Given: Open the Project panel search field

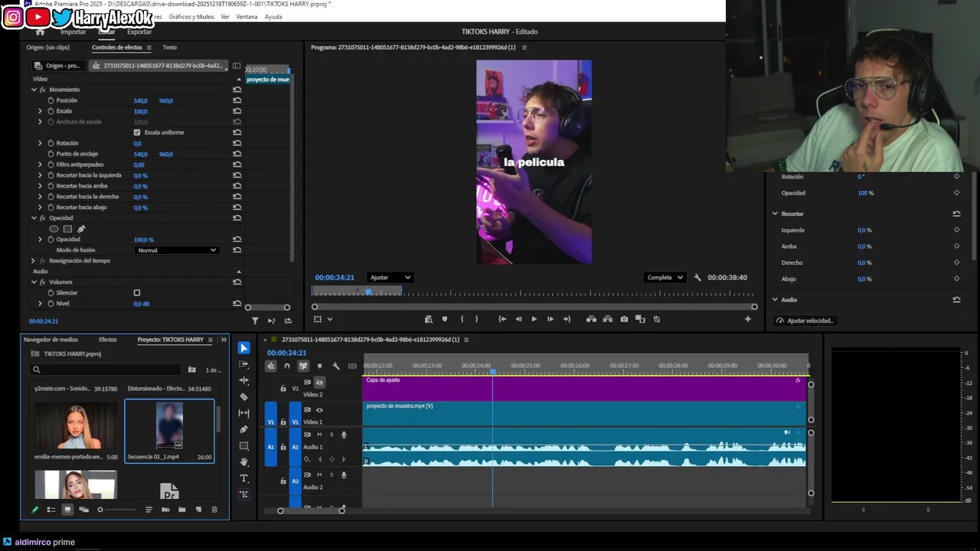Looking at the screenshot, I should point(106,370).
